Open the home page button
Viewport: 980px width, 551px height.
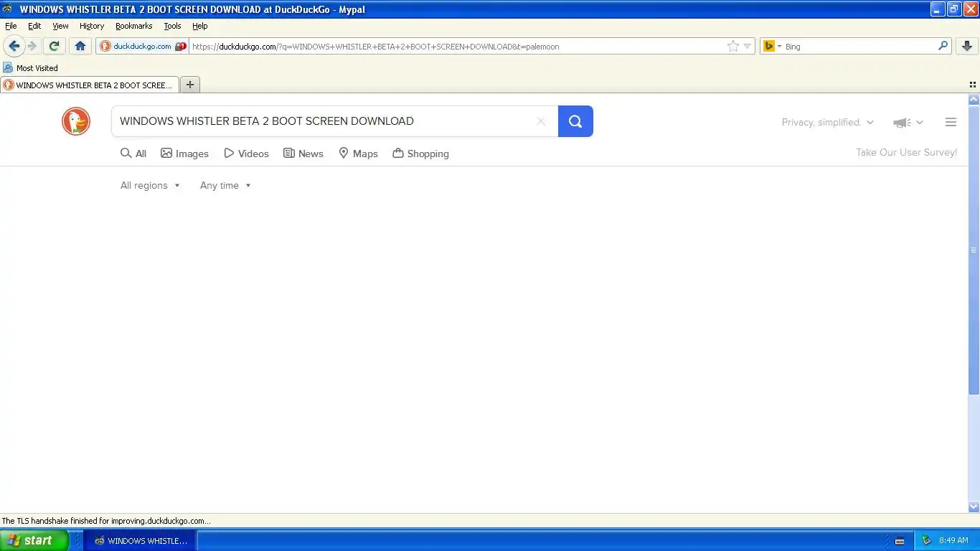pyautogui.click(x=80, y=46)
